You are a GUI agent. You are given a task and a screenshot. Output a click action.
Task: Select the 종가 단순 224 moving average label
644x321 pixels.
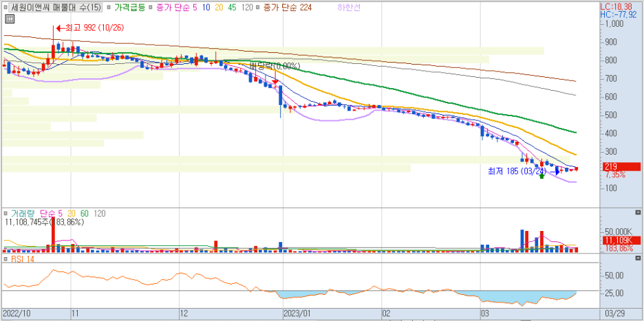pyautogui.click(x=287, y=8)
